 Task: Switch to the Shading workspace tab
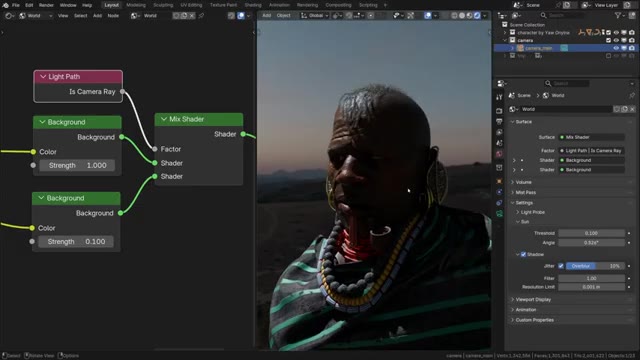tap(253, 5)
